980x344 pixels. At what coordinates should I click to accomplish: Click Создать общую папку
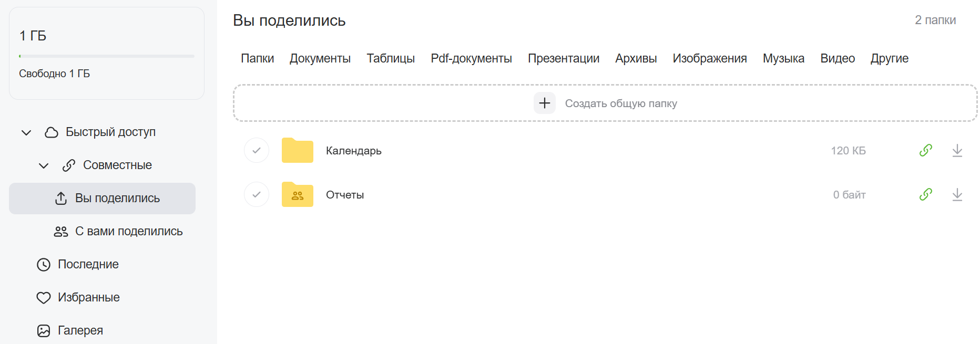point(620,103)
